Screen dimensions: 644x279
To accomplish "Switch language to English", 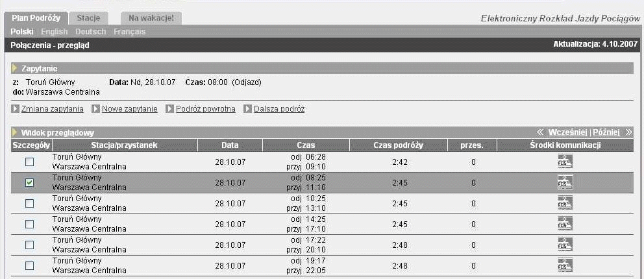I will tap(54, 32).
